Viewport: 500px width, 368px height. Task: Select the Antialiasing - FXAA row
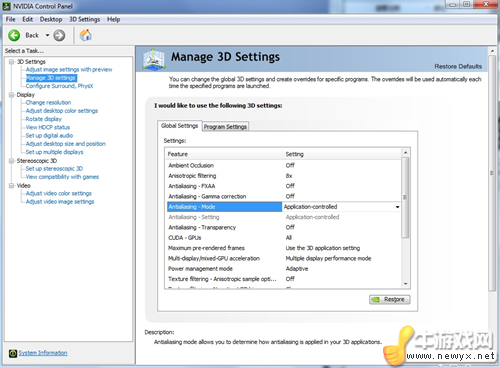[284, 186]
